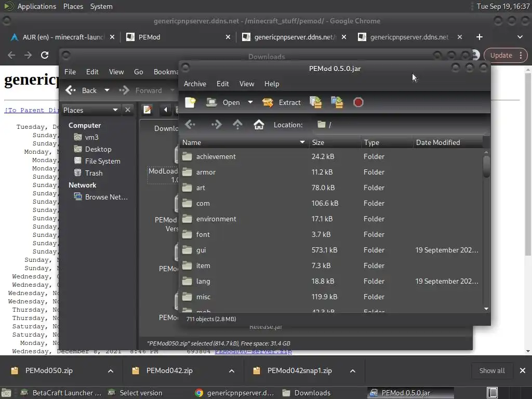
Task: Open the Edit menu in archive manager
Action: coord(222,84)
